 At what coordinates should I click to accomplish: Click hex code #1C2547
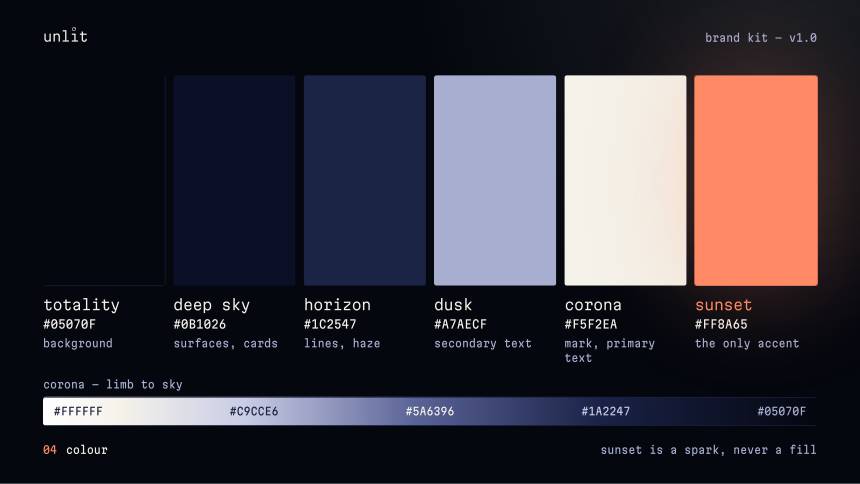(330, 324)
